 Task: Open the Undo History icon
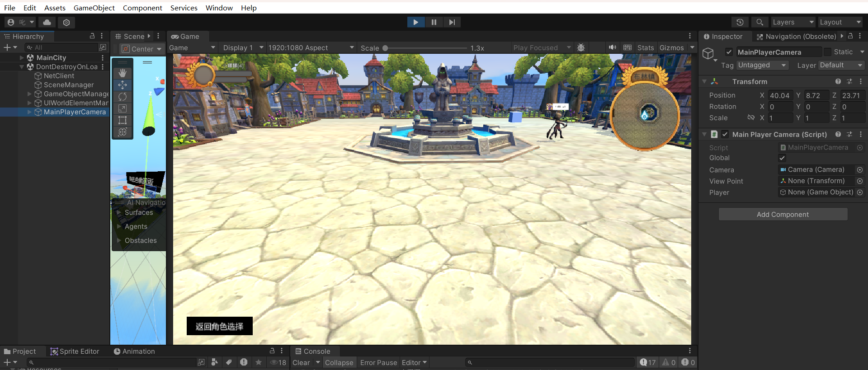[x=740, y=22]
